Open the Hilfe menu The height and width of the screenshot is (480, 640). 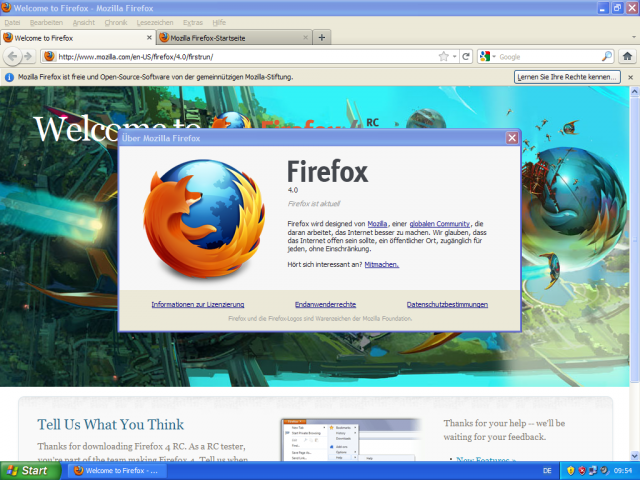219,22
